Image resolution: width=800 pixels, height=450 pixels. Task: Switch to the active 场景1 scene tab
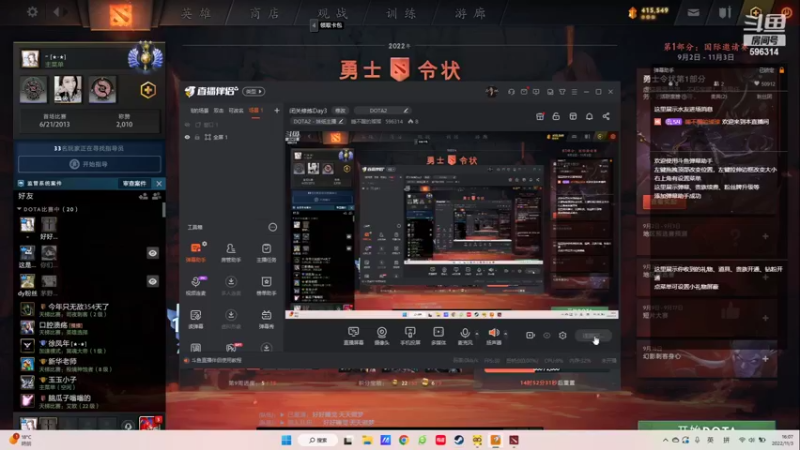click(256, 110)
